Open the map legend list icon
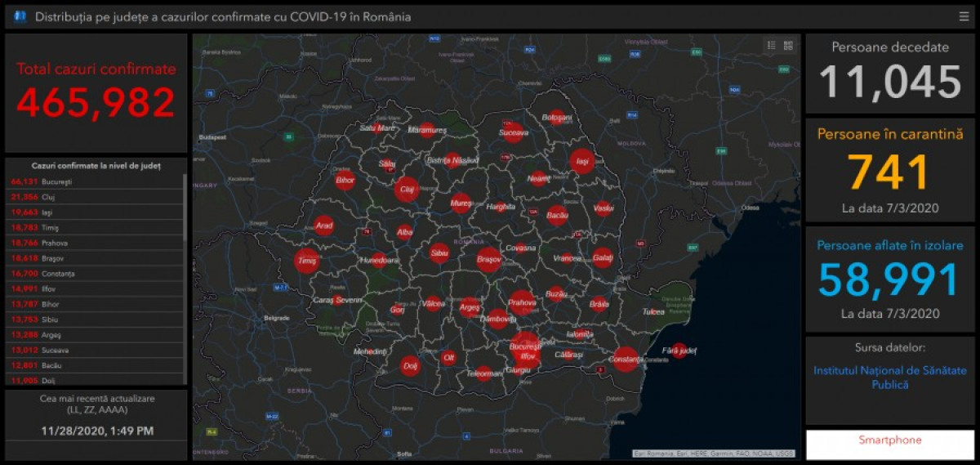980x465 pixels. coord(772,46)
